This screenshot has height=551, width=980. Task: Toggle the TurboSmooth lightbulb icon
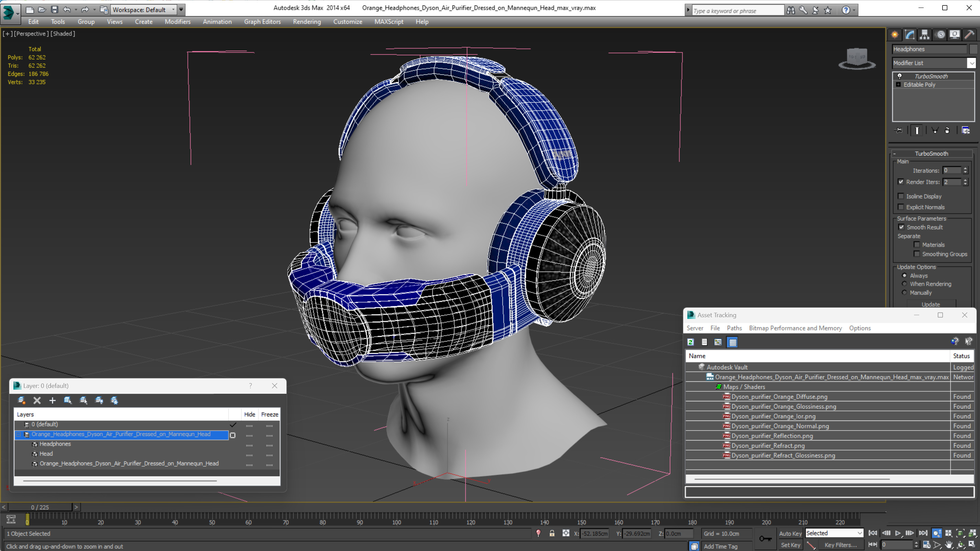click(900, 76)
